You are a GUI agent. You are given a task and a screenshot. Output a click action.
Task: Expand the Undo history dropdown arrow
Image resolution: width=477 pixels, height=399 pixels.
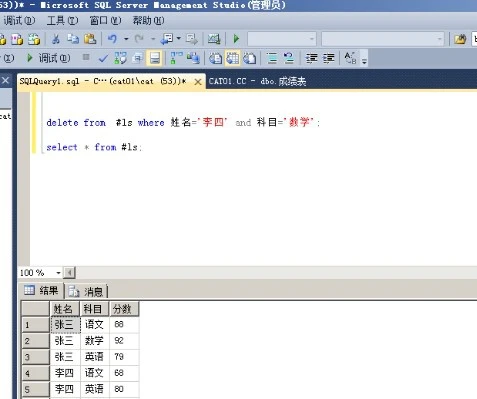point(126,39)
